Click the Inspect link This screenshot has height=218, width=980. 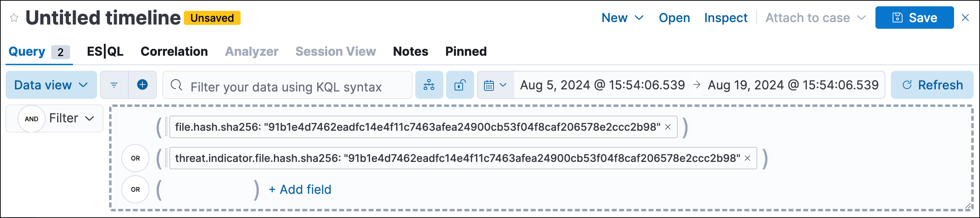pos(725,17)
